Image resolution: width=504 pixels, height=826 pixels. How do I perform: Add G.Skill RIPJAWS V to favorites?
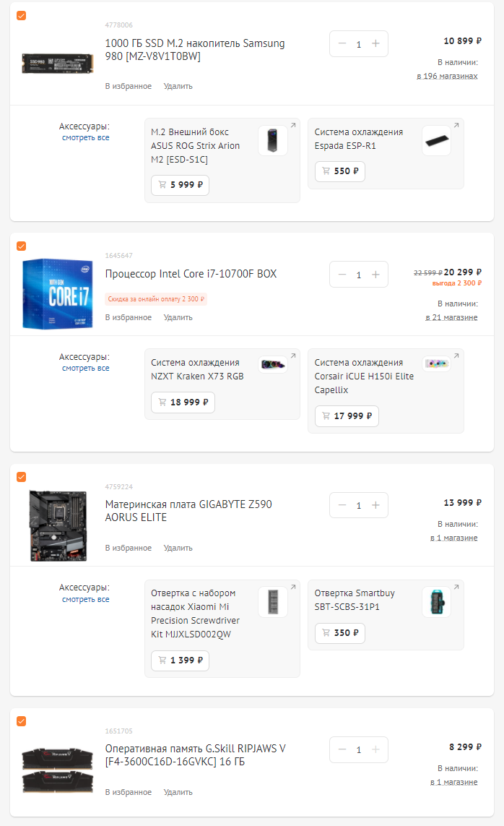[x=129, y=792]
